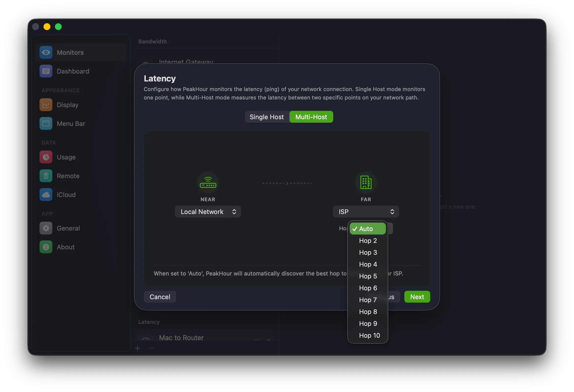Choose Hop 10 from the menu

[x=368, y=335]
